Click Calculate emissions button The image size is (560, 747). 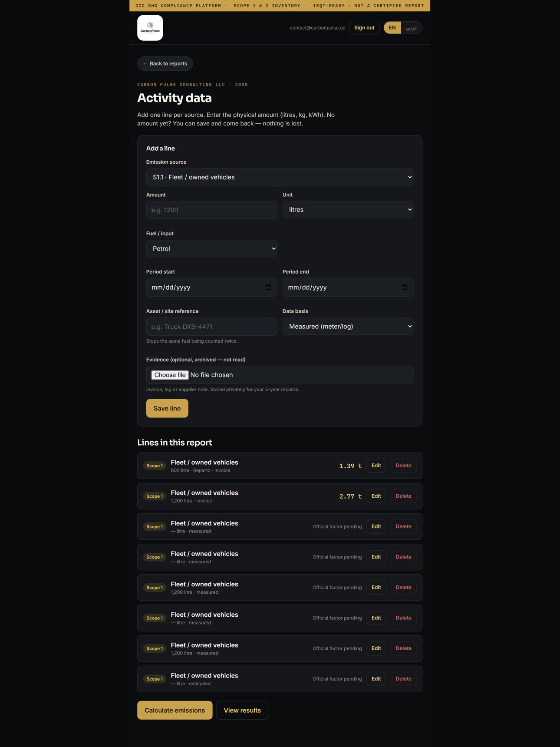[175, 710]
